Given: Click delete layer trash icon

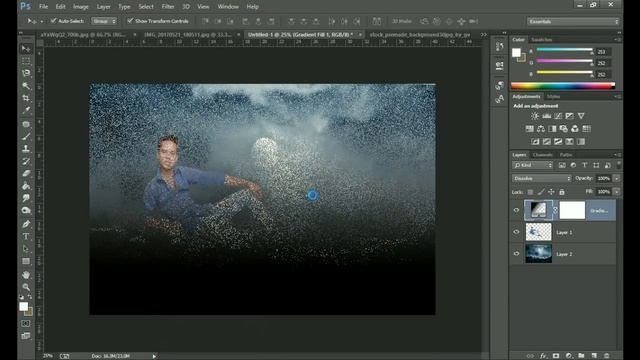Looking at the screenshot, I should tap(607, 356).
